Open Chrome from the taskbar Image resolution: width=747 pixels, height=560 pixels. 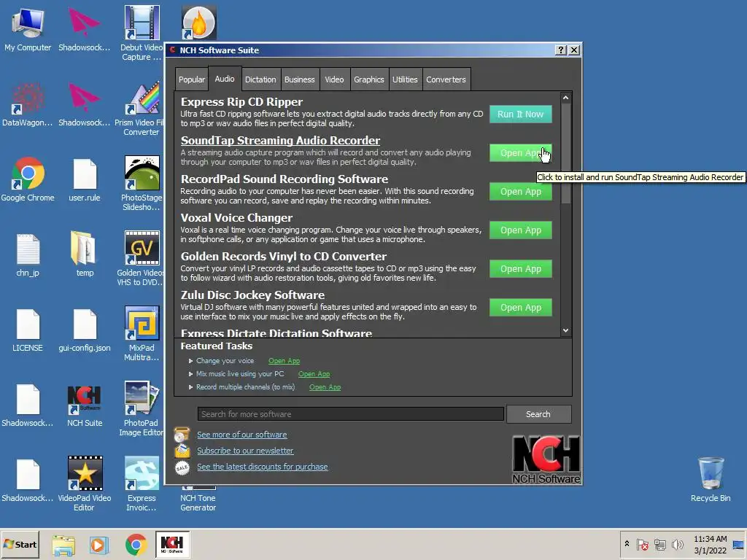pyautogui.click(x=136, y=544)
